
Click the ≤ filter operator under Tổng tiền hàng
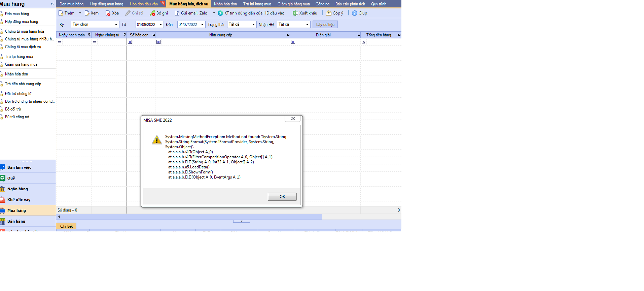(364, 42)
